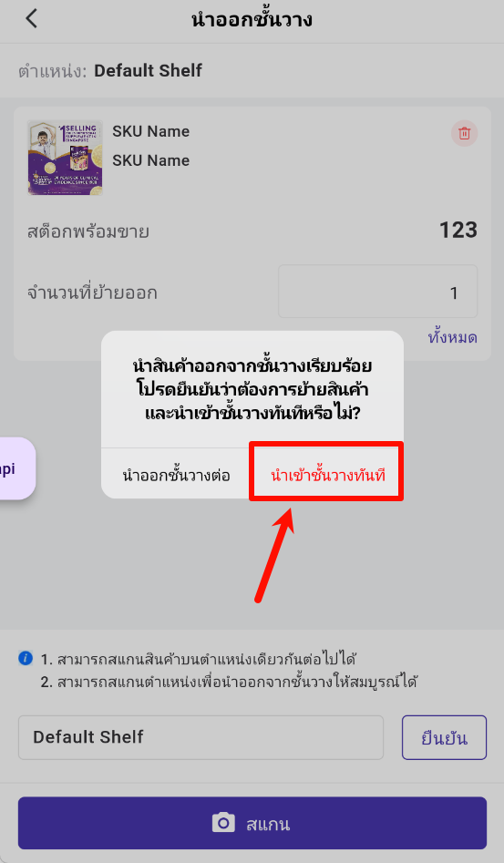The height and width of the screenshot is (863, 504).
Task: Choose นำออกชั้นวางต่อ in the dialog
Action: 176,475
